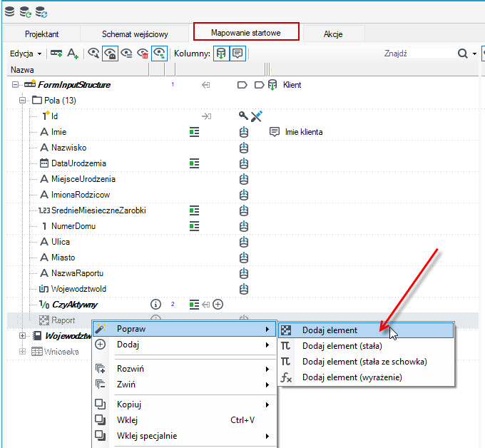Toggle the database column icon next to Kolumny
Image resolution: width=485 pixels, height=448 pixels.
coord(221,54)
